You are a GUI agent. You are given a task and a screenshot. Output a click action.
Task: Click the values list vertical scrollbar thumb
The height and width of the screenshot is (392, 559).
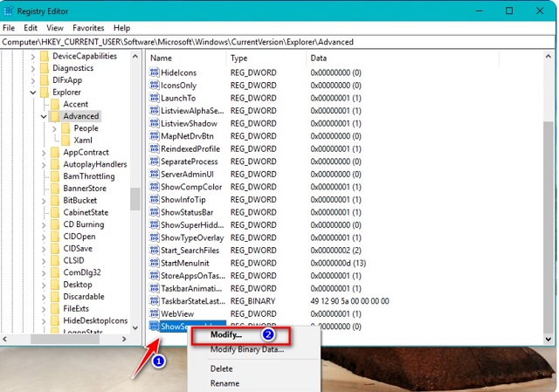click(549, 228)
